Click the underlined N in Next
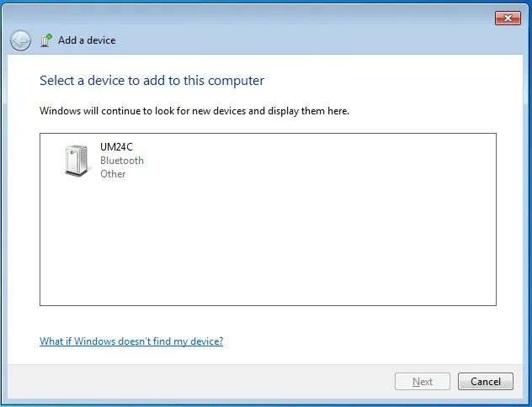The width and height of the screenshot is (532, 407). click(x=415, y=382)
